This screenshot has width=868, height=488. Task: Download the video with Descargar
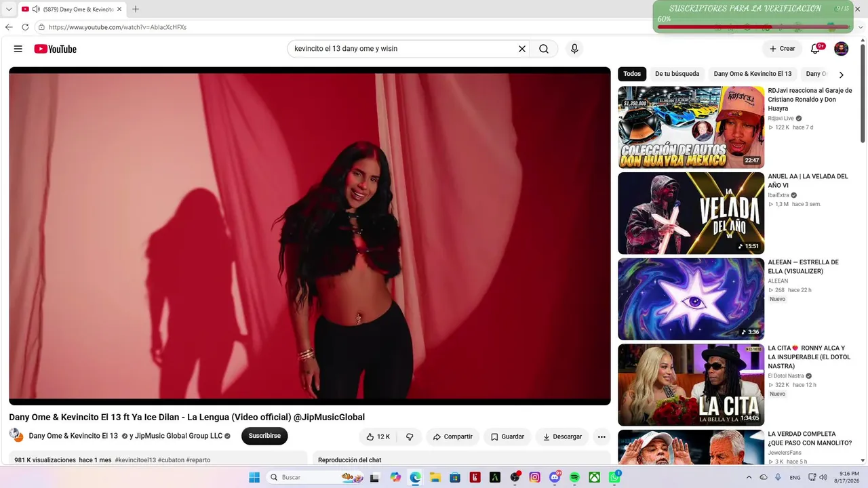tap(562, 436)
